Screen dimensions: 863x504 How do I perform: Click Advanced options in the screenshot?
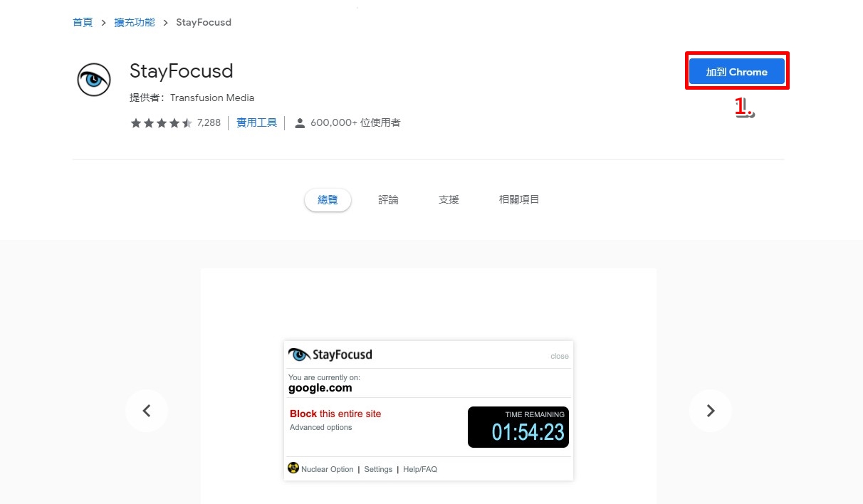coord(320,428)
